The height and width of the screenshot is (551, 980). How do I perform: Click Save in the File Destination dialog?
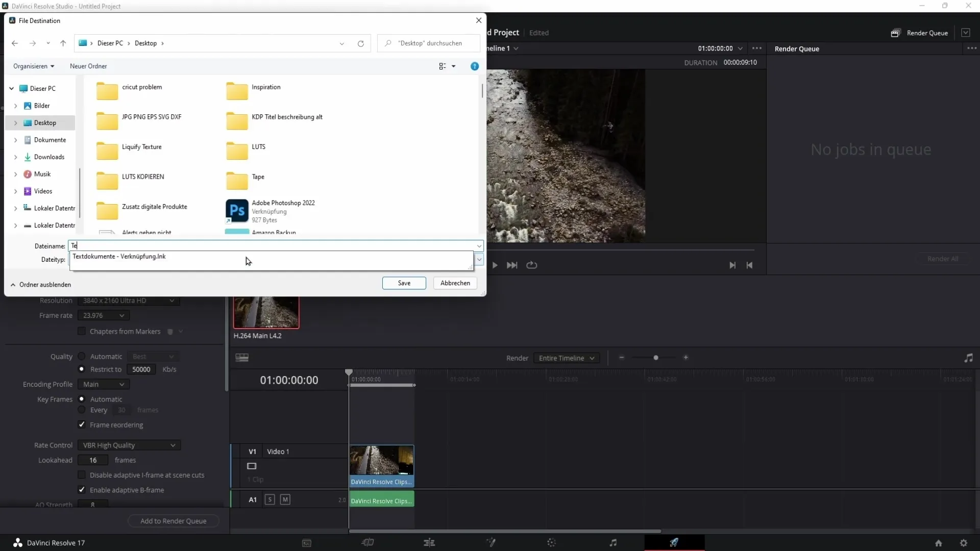(x=404, y=283)
